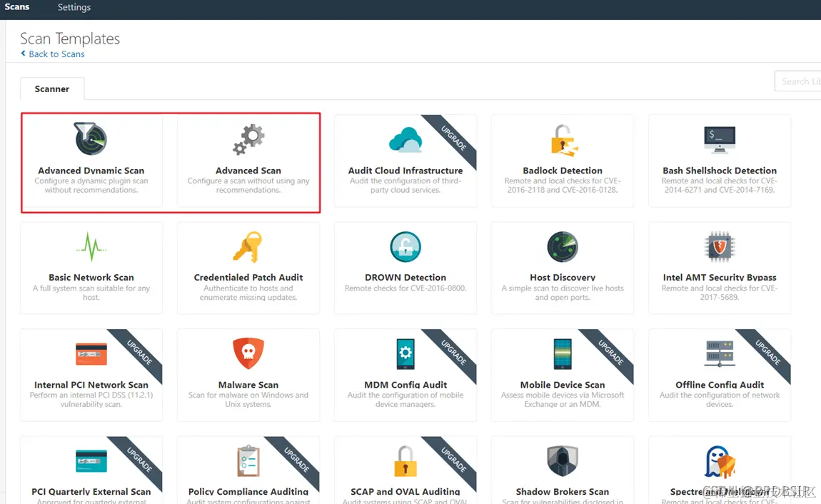Click the Intel AMT chip shield icon

tap(720, 246)
